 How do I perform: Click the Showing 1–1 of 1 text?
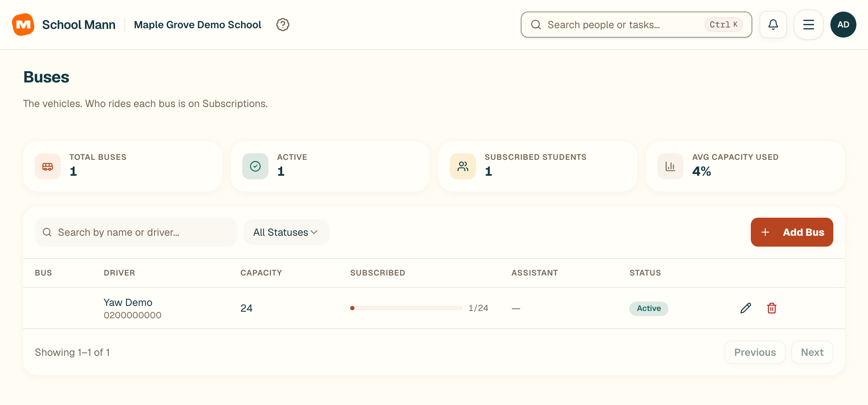coord(72,352)
